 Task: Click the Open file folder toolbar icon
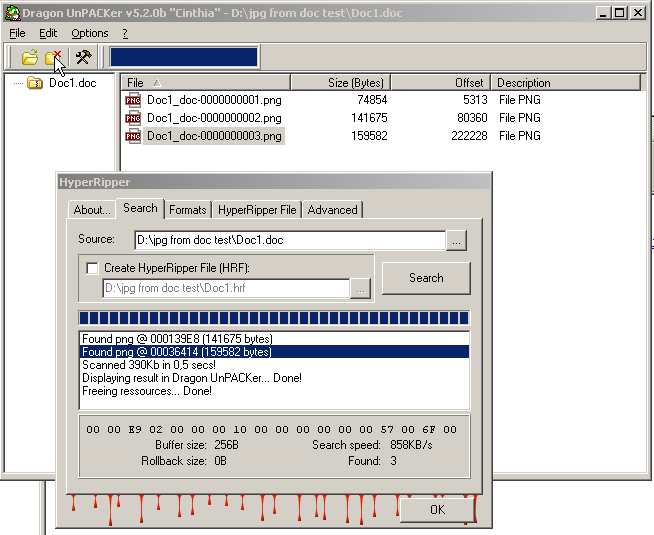pyautogui.click(x=30, y=57)
